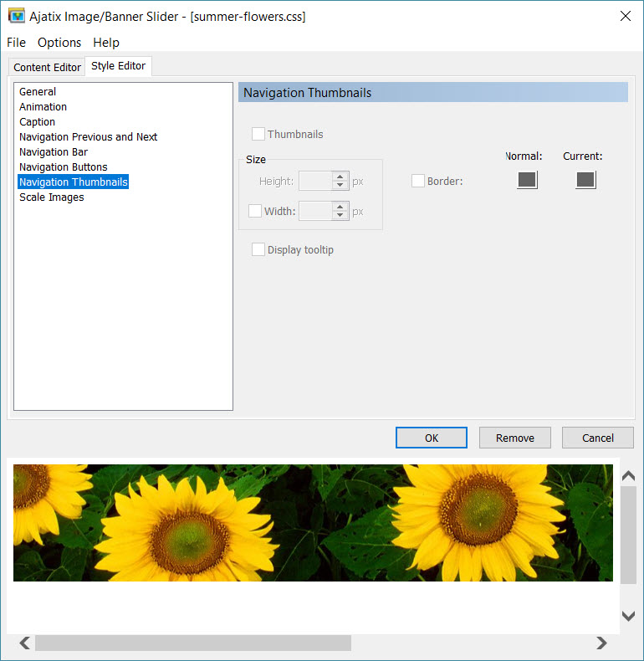Click the horizontal scrollbar thumb in preview
The width and height of the screenshot is (644, 661).
pos(193,643)
